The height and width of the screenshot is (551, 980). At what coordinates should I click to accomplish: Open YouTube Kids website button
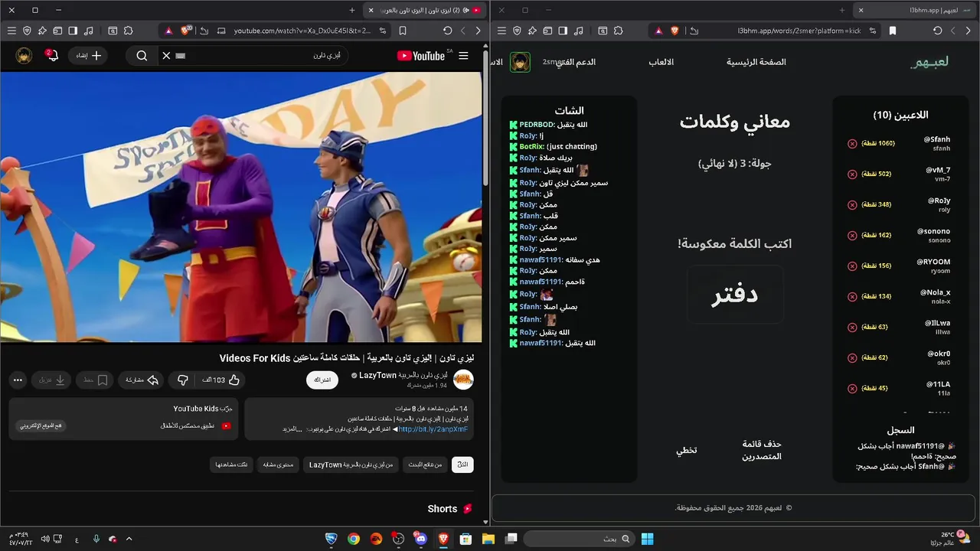pos(41,425)
